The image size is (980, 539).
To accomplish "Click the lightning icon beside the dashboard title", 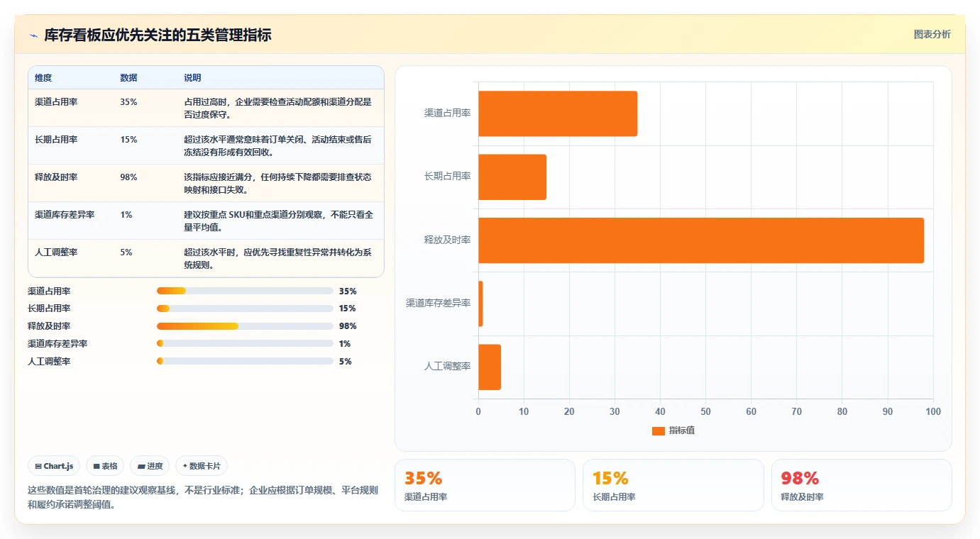I will pyautogui.click(x=33, y=35).
